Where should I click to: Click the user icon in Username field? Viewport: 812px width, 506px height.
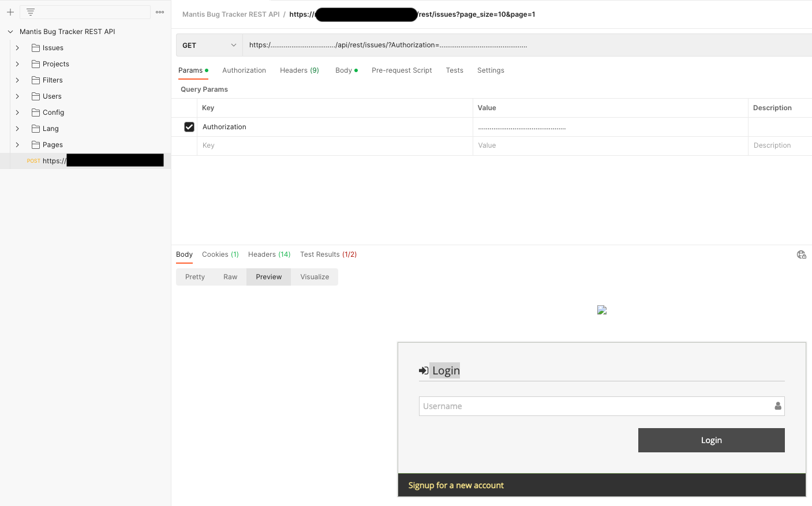pyautogui.click(x=777, y=406)
